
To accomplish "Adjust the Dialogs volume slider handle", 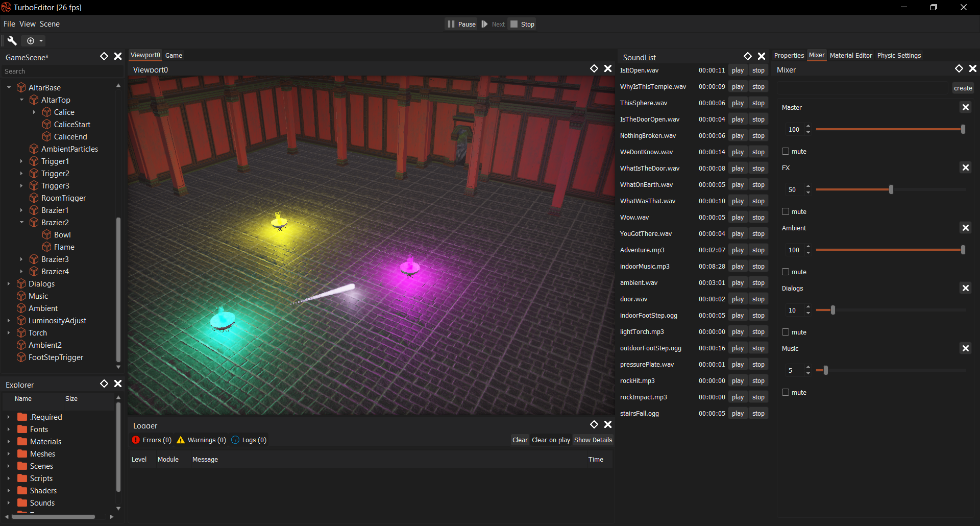I will point(833,310).
